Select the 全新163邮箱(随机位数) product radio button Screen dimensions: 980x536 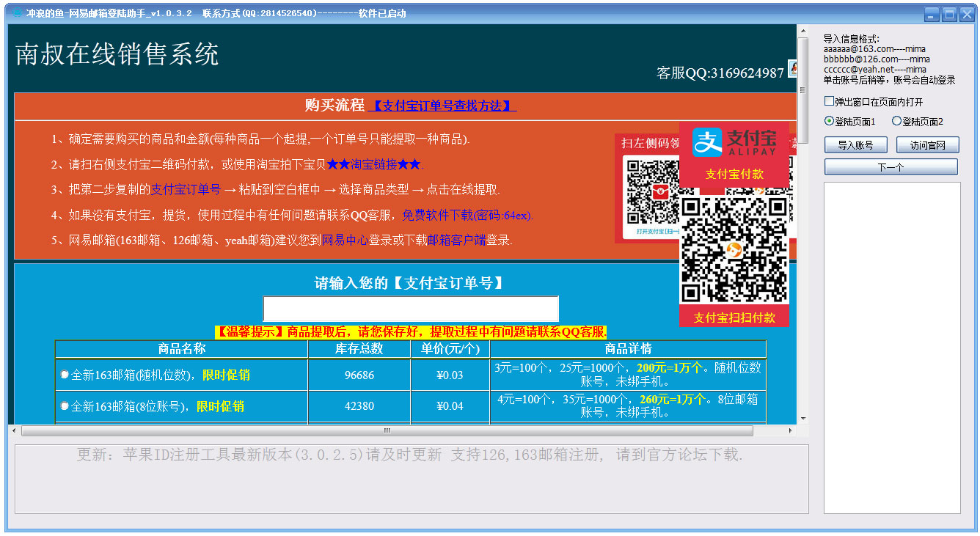[65, 372]
